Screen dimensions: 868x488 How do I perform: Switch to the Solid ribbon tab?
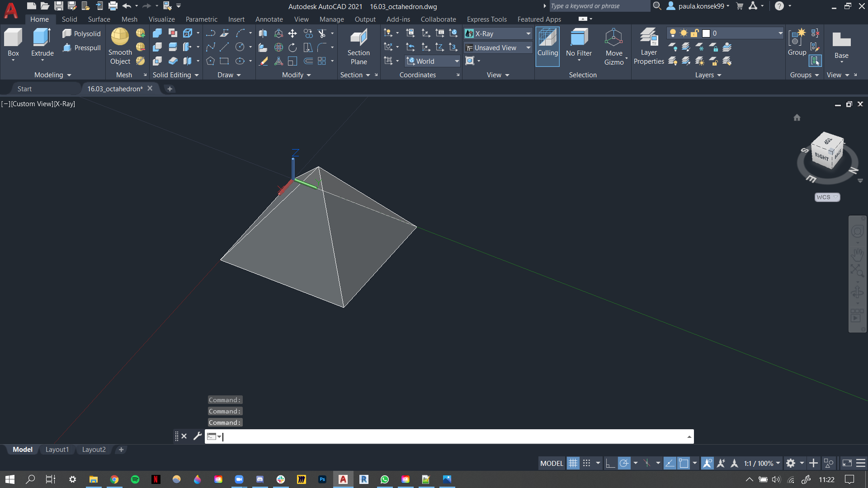[x=69, y=19]
